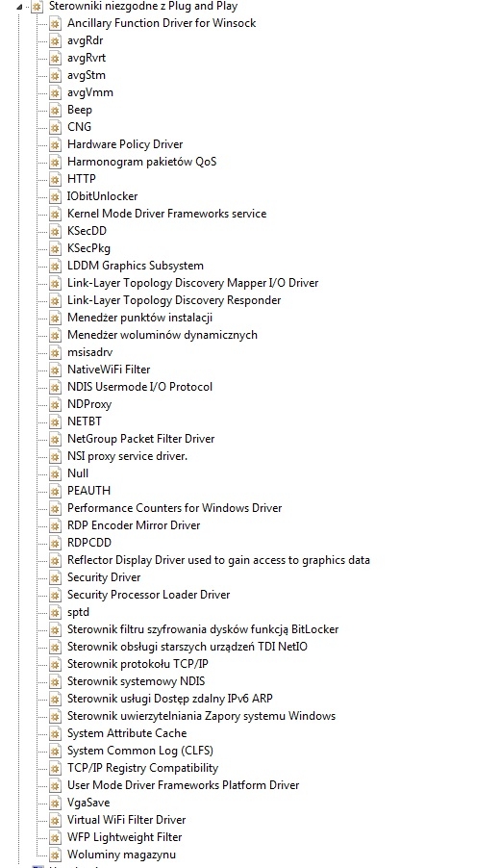Select System Common Log (CLFS)
Screen dimensions: 500x868
tap(140, 751)
